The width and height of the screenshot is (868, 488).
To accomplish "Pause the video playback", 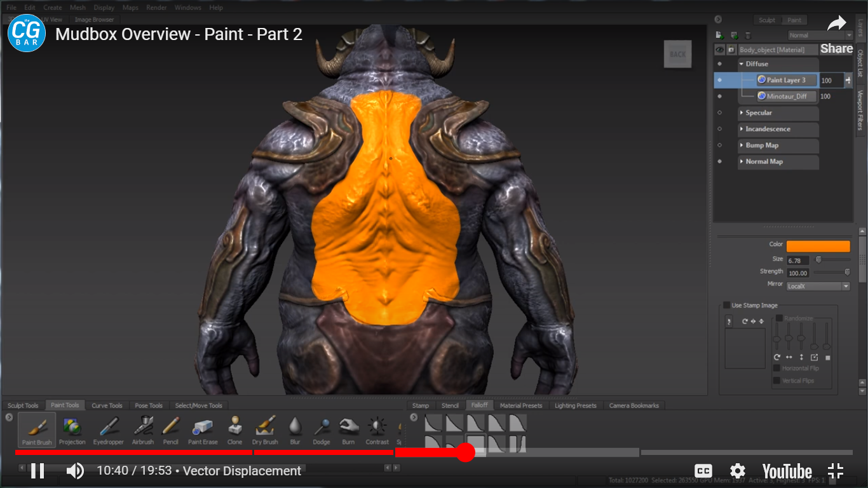I will tap(37, 471).
